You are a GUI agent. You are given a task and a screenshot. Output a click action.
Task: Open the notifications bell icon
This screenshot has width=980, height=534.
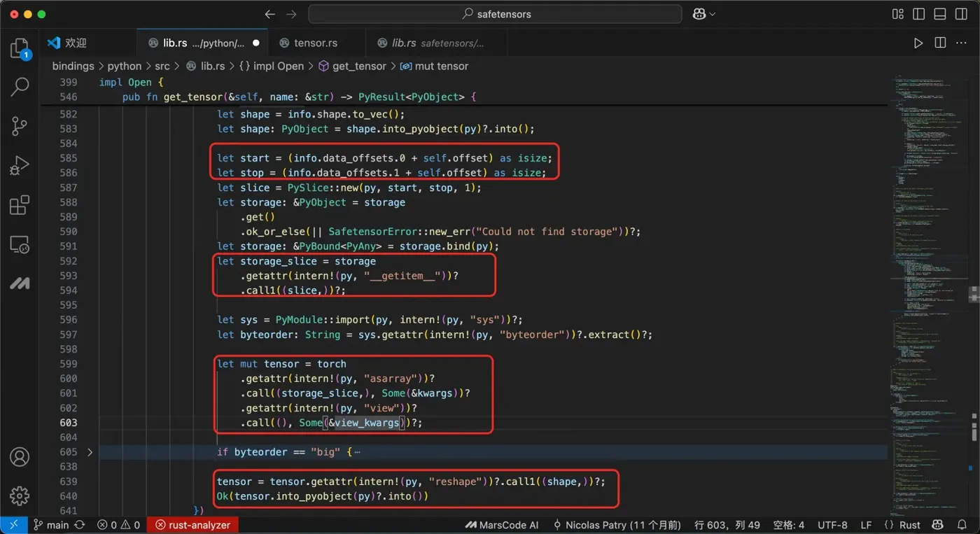pos(963,525)
